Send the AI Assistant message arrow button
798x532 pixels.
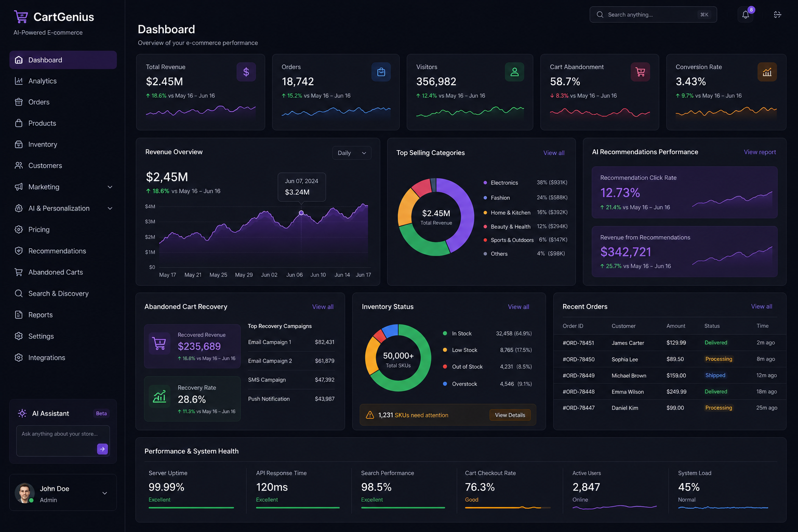tap(102, 449)
